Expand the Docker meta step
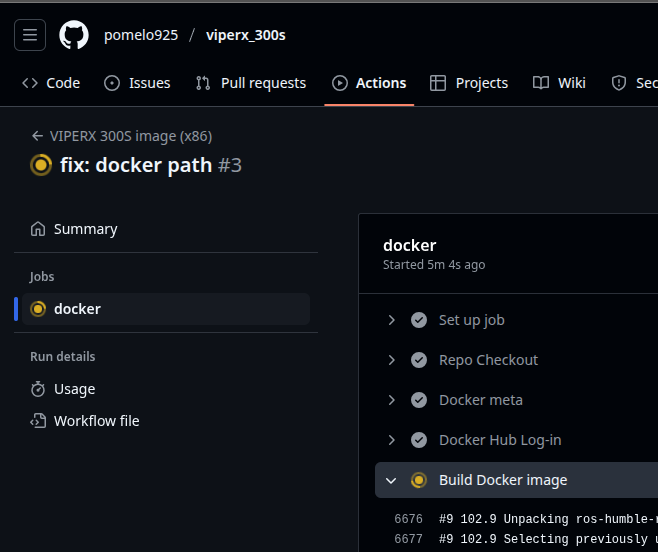 click(x=391, y=400)
